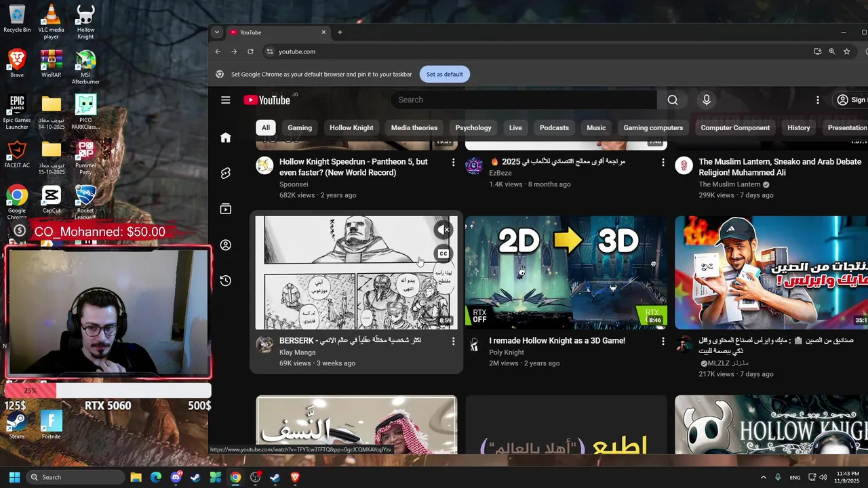
Task: Open The Muslim Lantern debate video title
Action: [x=780, y=167]
